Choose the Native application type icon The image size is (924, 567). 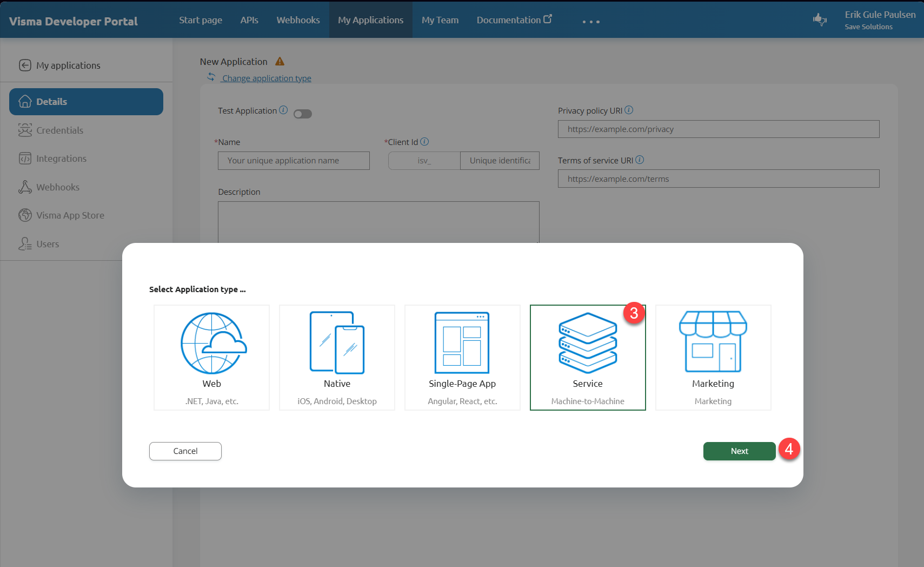[337, 343]
